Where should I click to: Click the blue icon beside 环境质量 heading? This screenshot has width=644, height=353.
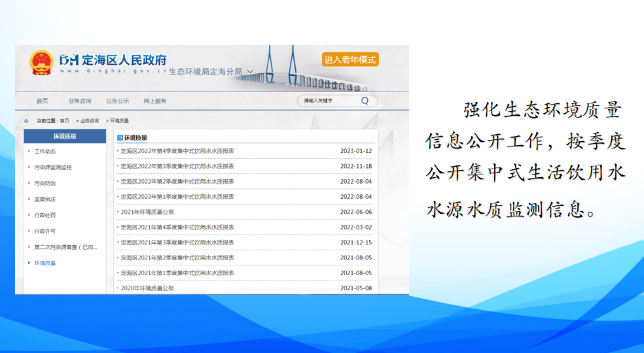pyautogui.click(x=120, y=138)
